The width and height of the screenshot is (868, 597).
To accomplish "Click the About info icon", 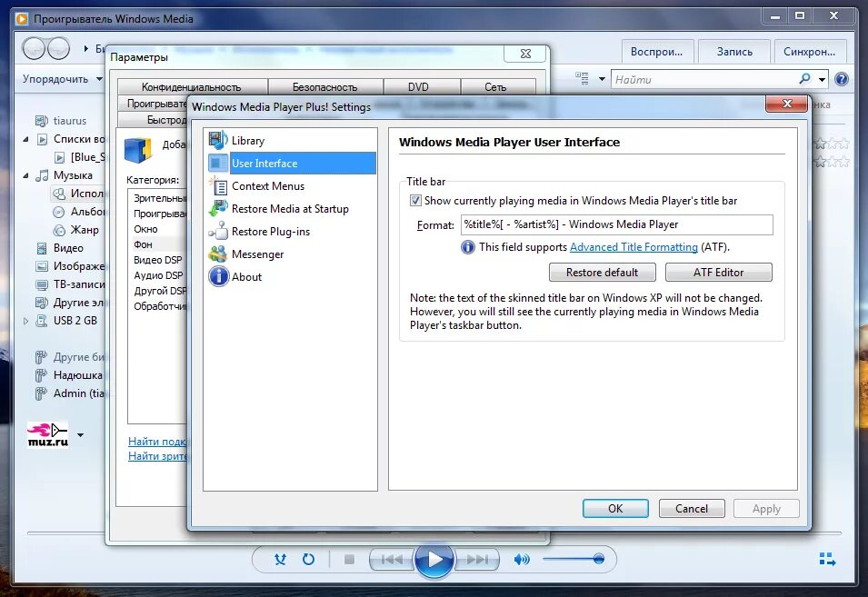I will 218,276.
